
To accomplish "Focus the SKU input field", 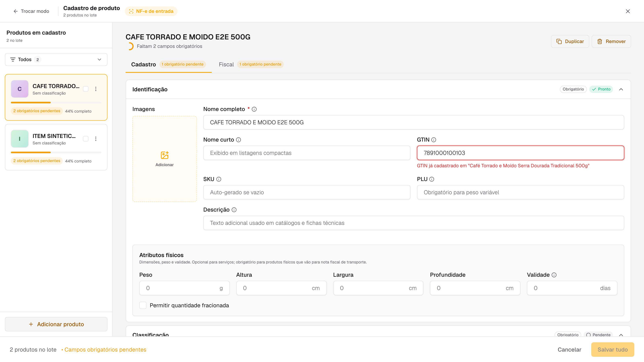I will click(307, 192).
